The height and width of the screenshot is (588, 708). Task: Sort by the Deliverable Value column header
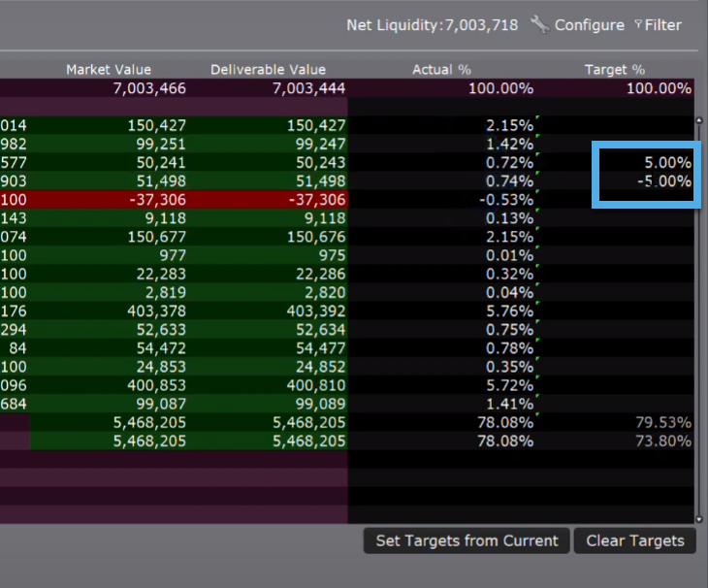tap(268, 70)
